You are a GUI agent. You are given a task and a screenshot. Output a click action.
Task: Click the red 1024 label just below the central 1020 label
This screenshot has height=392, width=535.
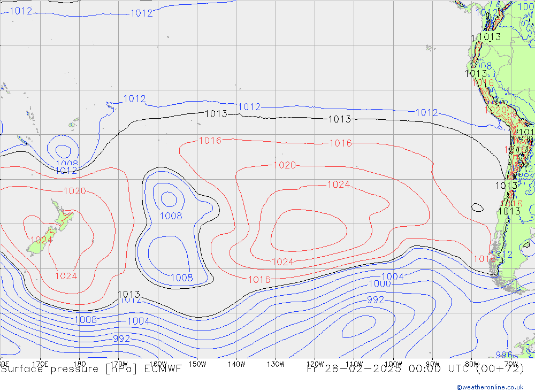339,185
